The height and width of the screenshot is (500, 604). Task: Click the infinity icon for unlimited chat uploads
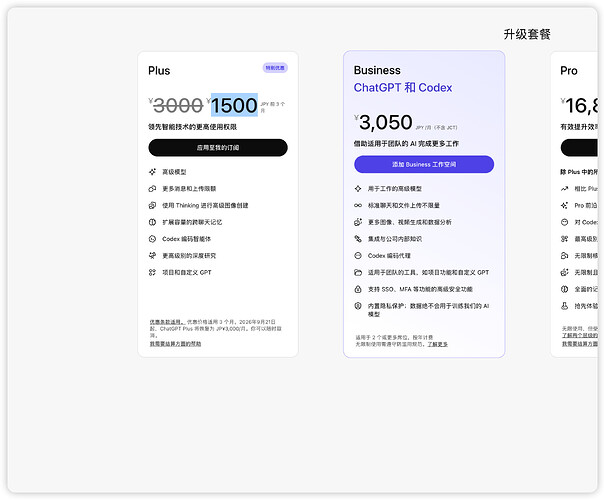click(x=358, y=205)
